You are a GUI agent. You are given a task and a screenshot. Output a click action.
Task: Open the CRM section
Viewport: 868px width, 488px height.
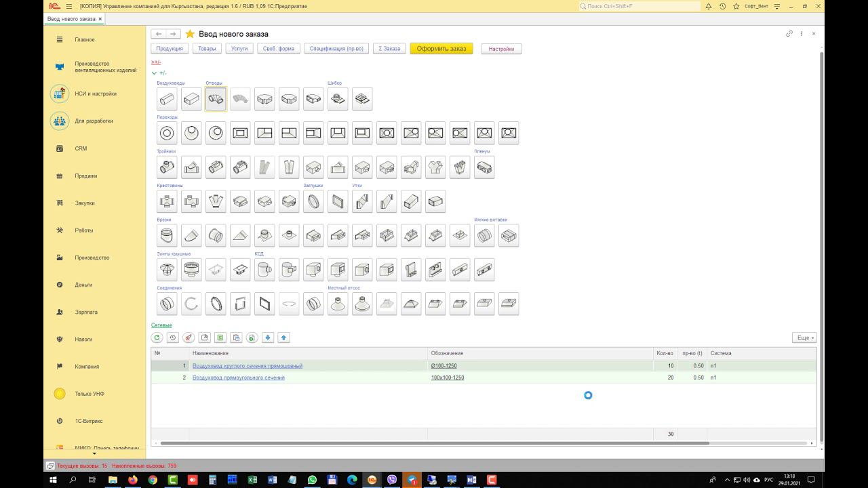click(x=81, y=148)
